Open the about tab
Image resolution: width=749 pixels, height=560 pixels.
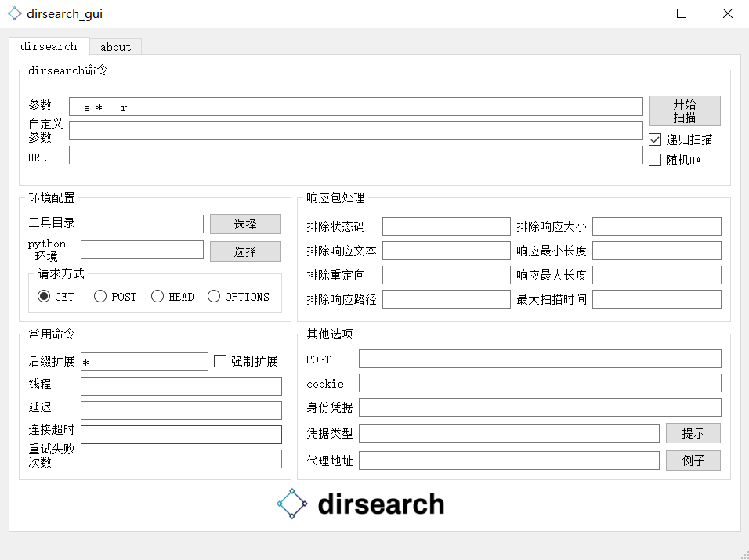point(116,47)
